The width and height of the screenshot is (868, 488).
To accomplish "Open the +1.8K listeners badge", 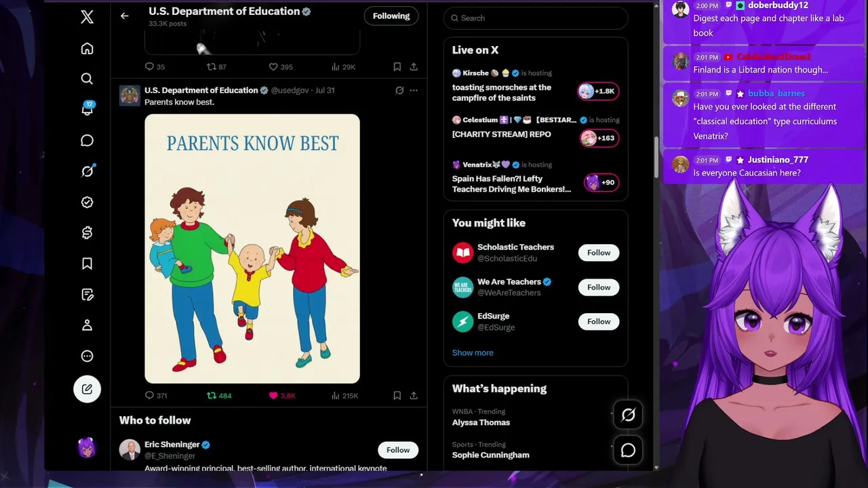I will (597, 91).
